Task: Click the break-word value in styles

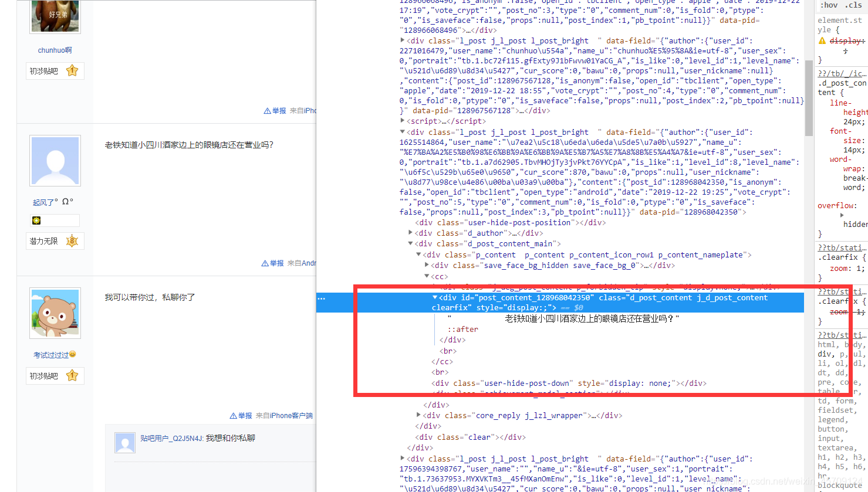Action: point(855,183)
